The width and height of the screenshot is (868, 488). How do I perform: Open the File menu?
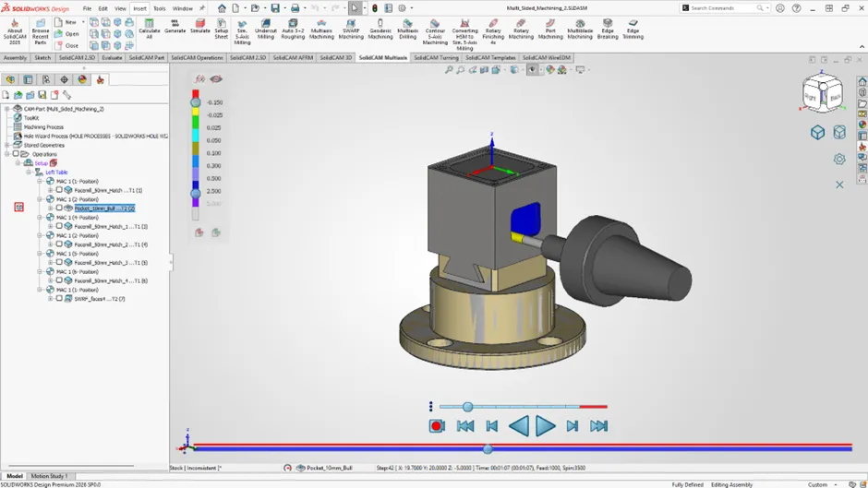pyautogui.click(x=87, y=8)
